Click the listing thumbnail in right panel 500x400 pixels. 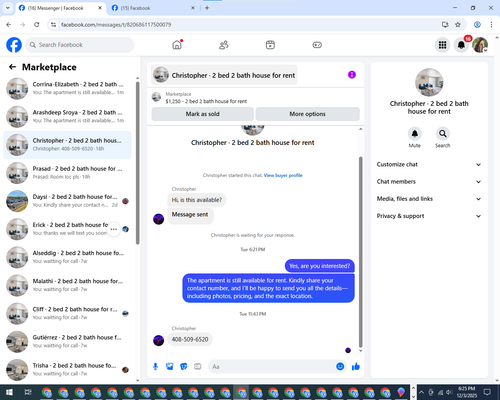[x=429, y=82]
